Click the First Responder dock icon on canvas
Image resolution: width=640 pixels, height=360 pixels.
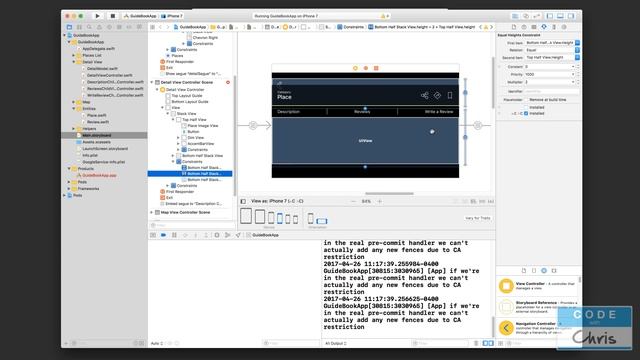click(x=366, y=68)
